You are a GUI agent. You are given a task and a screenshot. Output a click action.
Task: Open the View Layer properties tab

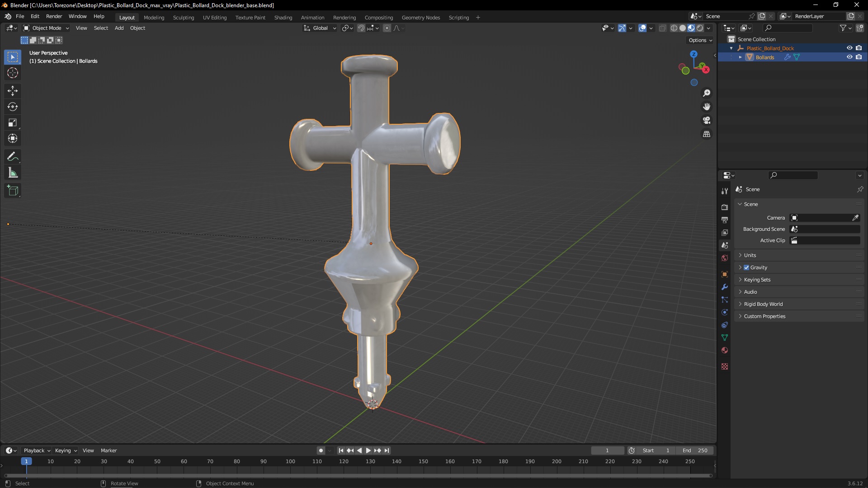[x=725, y=233]
